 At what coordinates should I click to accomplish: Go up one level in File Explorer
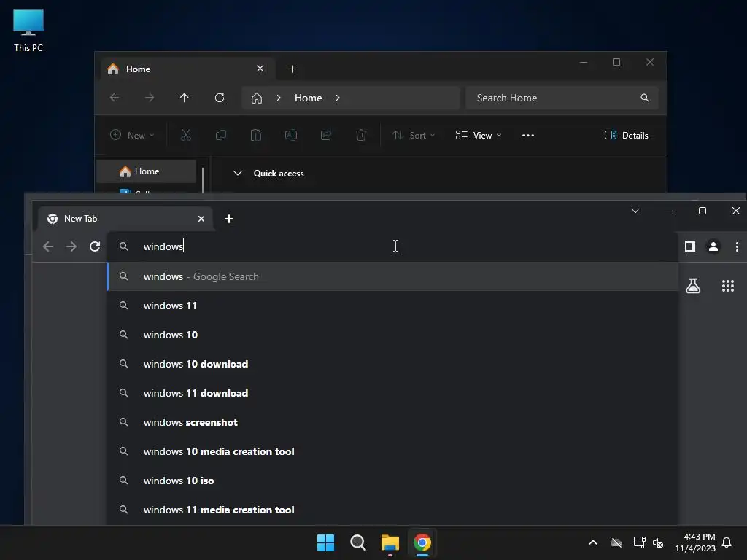tap(185, 98)
